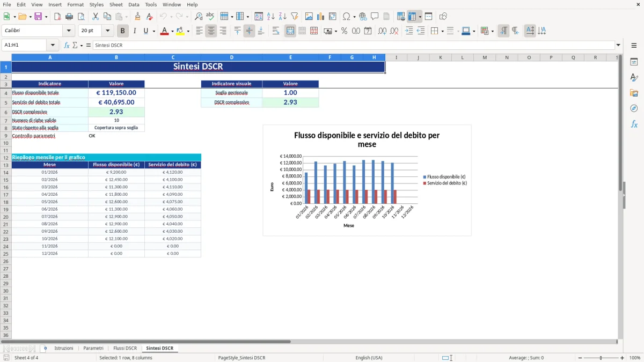
Task: Toggle Wrap Text button
Action: click(x=276, y=31)
